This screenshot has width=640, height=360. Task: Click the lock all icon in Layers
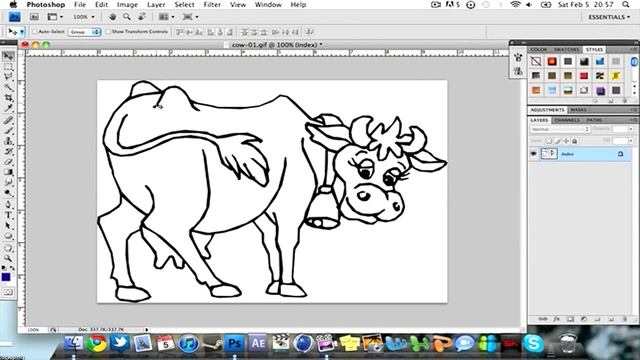(x=575, y=141)
